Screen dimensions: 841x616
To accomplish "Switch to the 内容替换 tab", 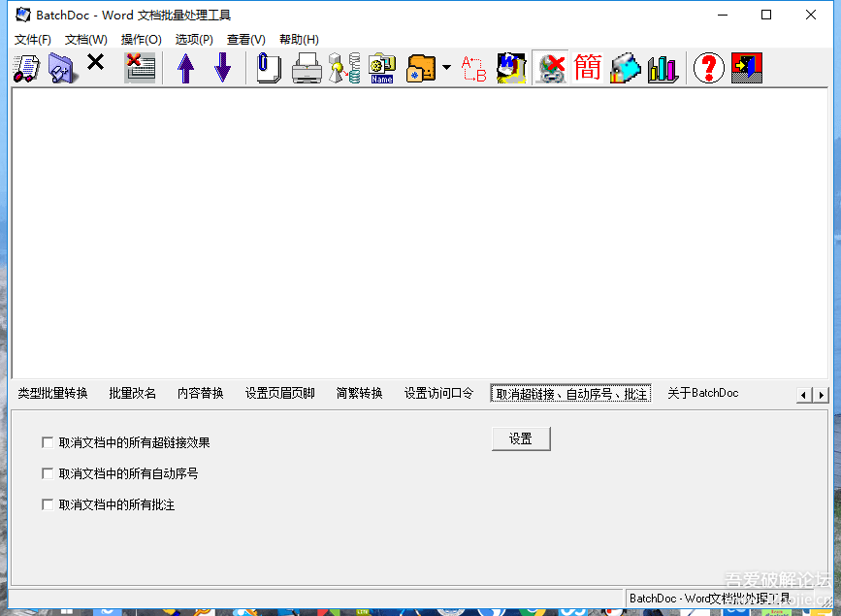I will tap(201, 393).
